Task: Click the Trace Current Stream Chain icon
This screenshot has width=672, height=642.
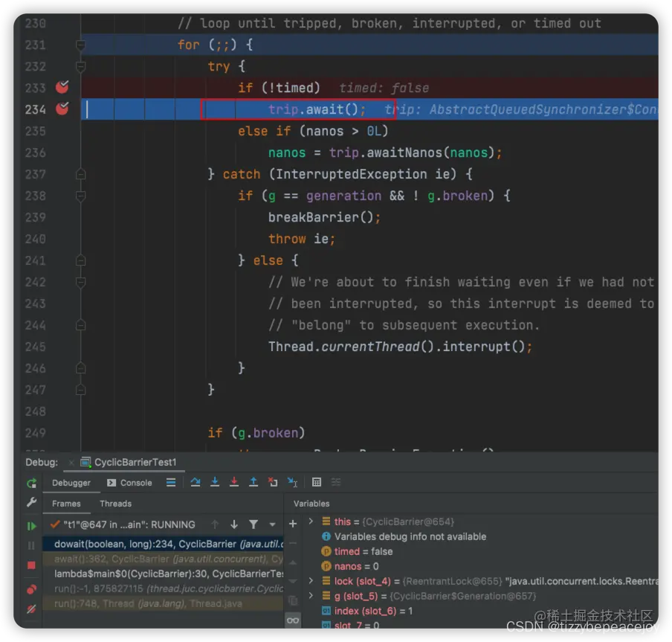Action: 336,483
